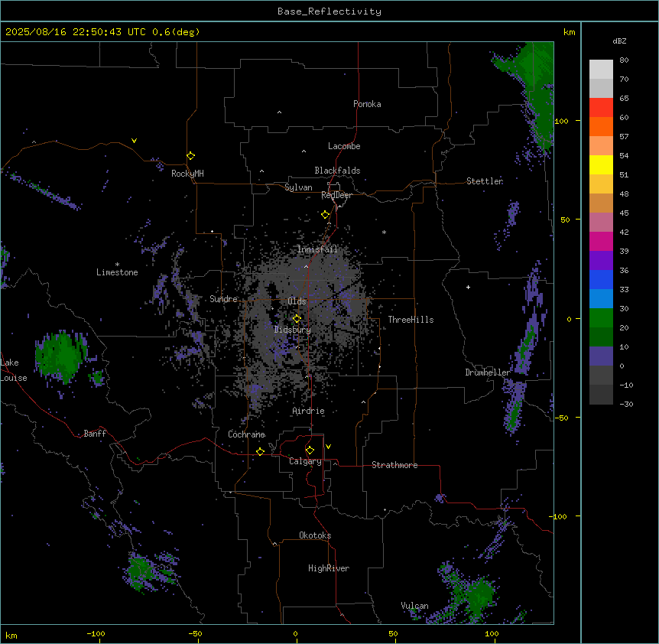659x644 pixels.
Task: Click the white asterisk above Limestone
Action: pyautogui.click(x=117, y=265)
